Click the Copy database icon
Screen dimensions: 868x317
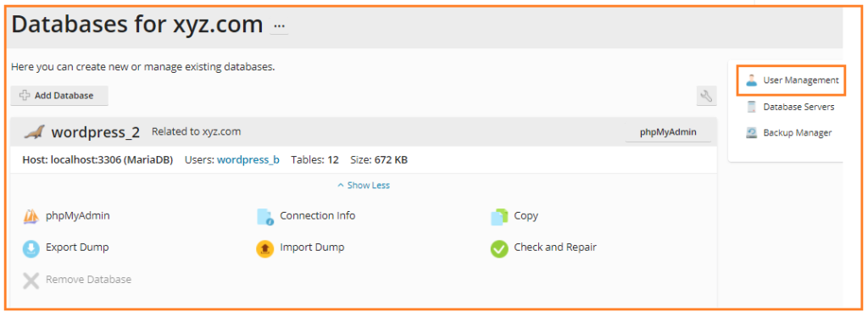click(499, 216)
